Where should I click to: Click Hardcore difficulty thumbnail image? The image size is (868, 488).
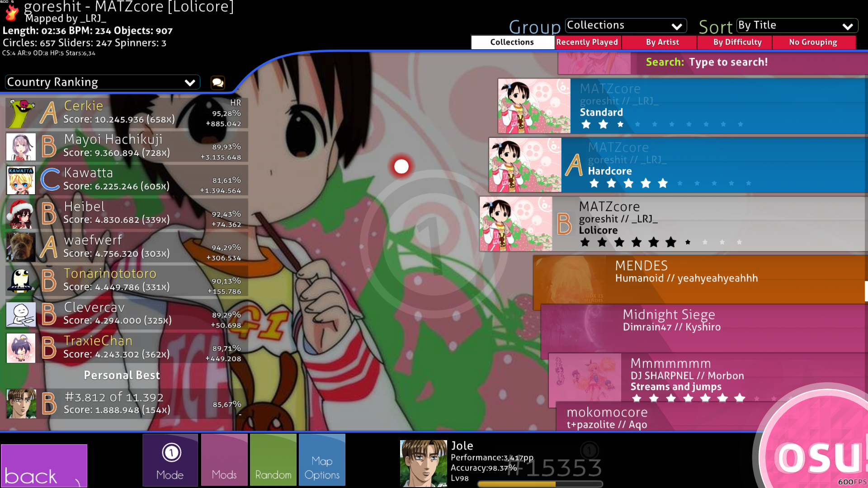(x=525, y=165)
